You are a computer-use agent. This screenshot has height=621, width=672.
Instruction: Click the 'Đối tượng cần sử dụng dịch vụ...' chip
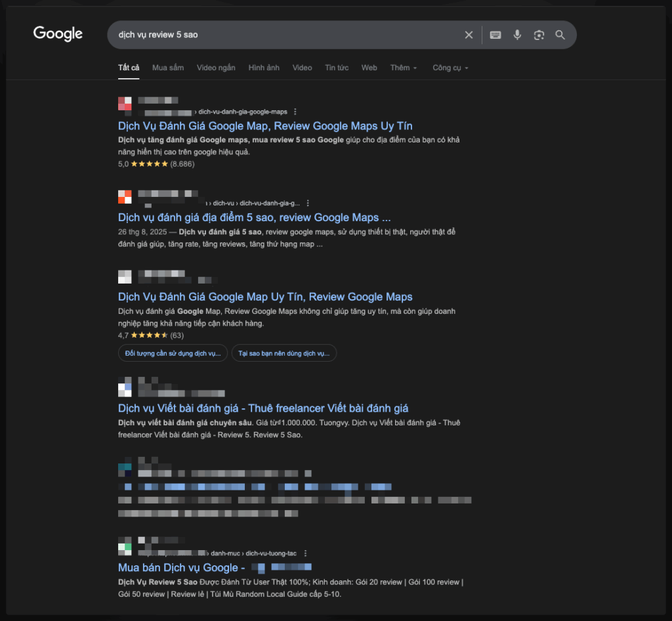pos(173,353)
